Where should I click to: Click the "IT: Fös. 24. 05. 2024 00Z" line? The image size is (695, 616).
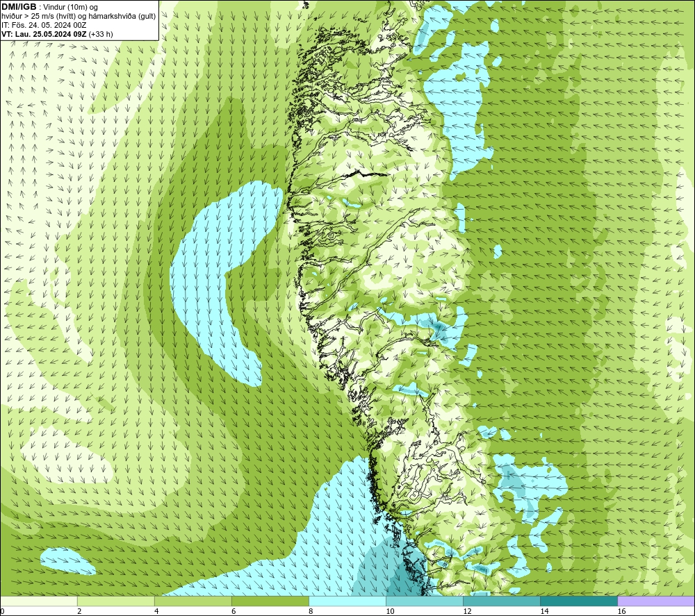click(44, 25)
